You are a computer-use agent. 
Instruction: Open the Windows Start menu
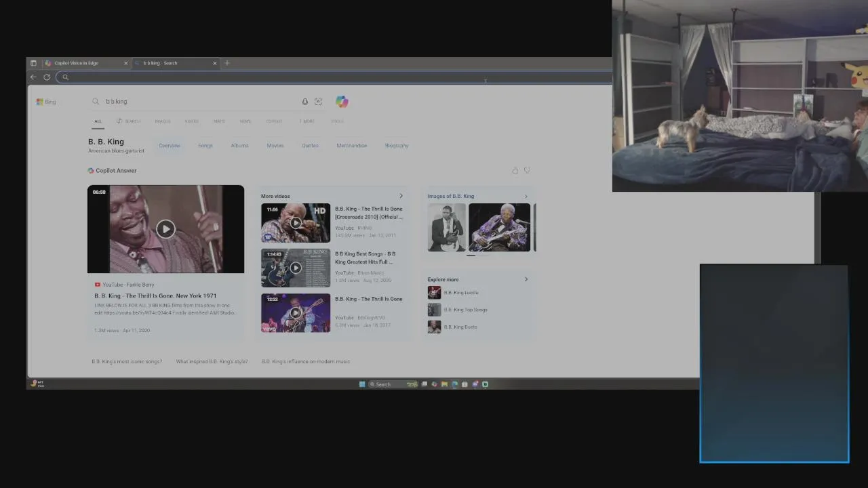point(362,384)
